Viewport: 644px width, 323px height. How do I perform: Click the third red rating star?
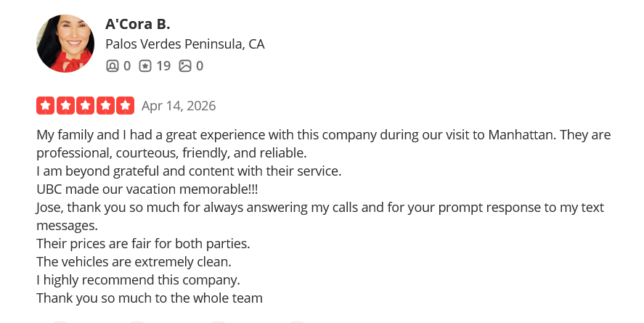pos(86,105)
